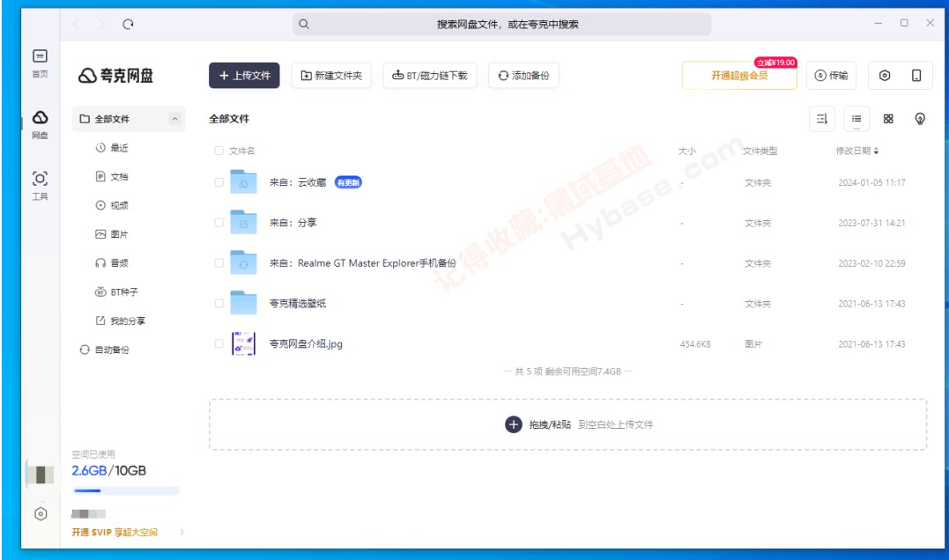
Task: Click 开通超级会员 membership button
Action: tap(739, 76)
